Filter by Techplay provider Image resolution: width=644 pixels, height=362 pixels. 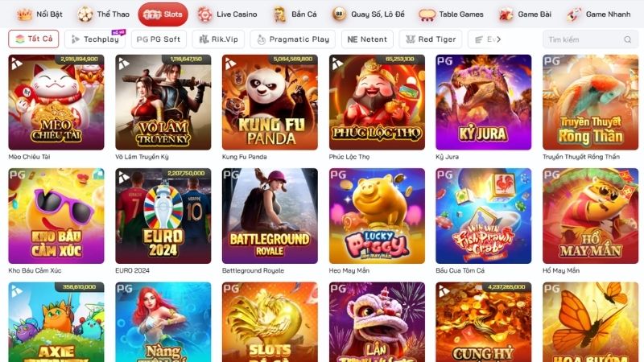click(x=95, y=39)
